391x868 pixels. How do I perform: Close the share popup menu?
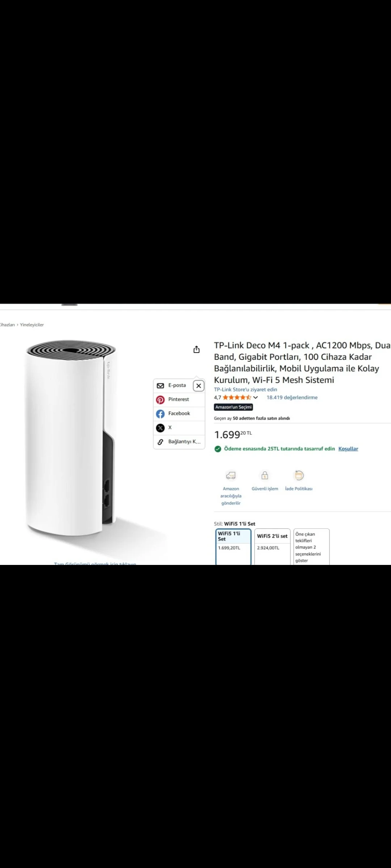point(199,386)
